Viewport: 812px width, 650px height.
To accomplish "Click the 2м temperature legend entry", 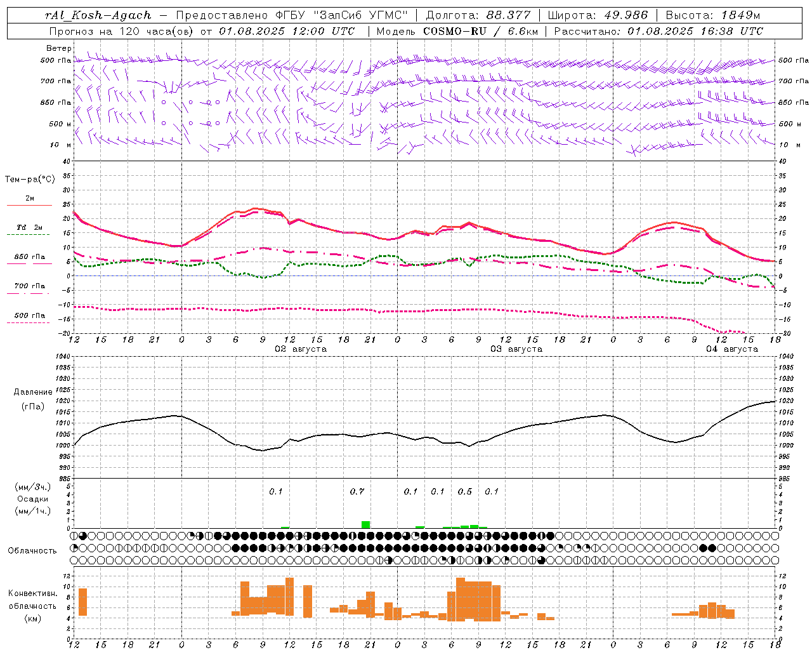I will pyautogui.click(x=30, y=198).
